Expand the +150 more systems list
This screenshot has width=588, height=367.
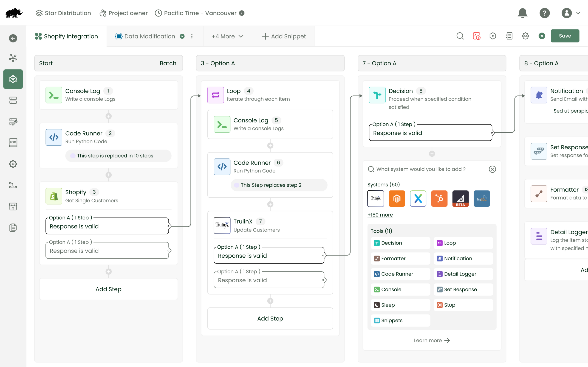click(380, 214)
